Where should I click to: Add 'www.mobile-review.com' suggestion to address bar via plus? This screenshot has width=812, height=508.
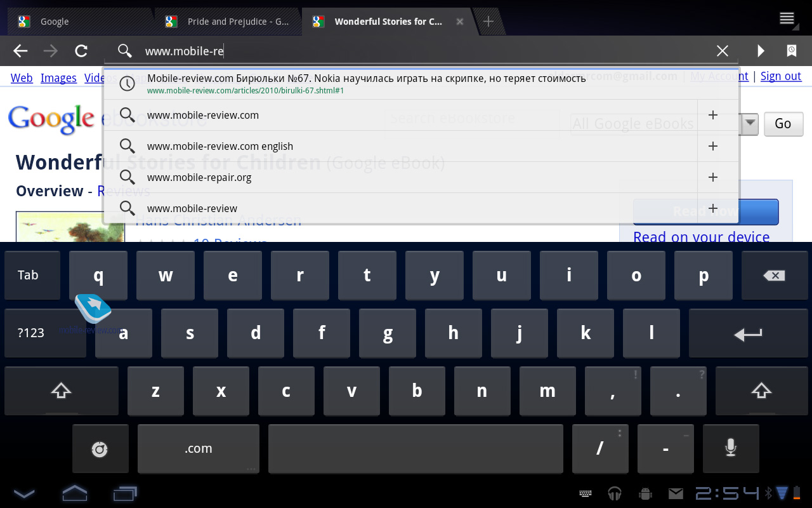pos(713,115)
